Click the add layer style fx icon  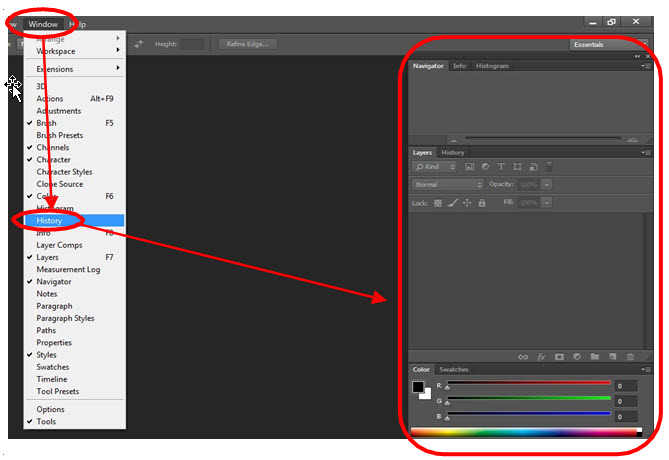[x=541, y=356]
